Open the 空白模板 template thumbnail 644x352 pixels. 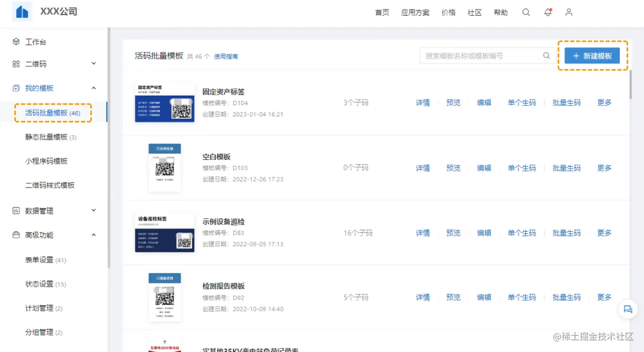point(165,167)
